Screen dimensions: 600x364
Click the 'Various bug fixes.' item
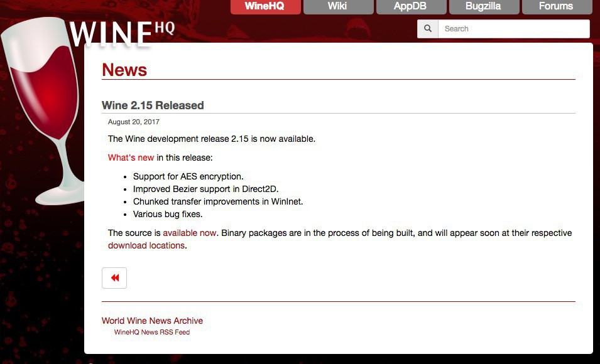click(168, 214)
